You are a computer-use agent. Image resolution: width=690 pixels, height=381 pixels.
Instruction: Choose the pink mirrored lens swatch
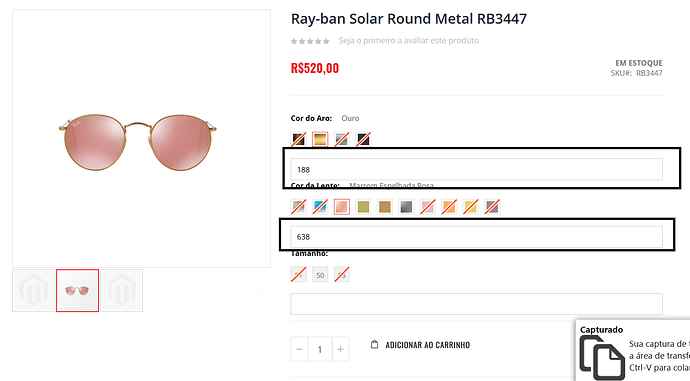tap(341, 207)
